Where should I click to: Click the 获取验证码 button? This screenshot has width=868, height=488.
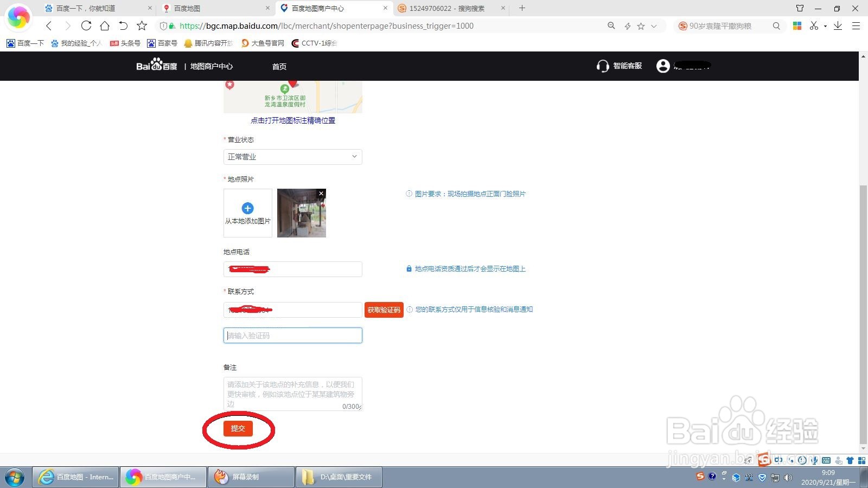coord(384,310)
